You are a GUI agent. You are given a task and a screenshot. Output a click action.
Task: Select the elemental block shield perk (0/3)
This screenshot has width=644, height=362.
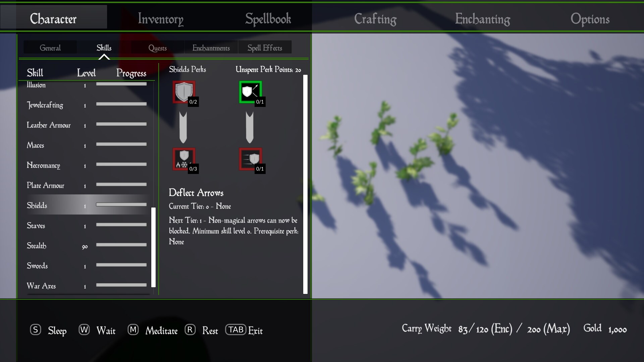[183, 159]
